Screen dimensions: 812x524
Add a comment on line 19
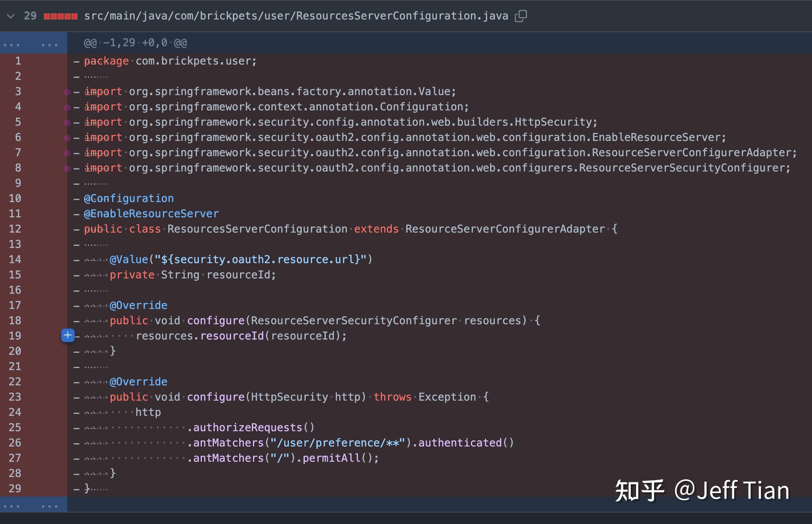[68, 336]
